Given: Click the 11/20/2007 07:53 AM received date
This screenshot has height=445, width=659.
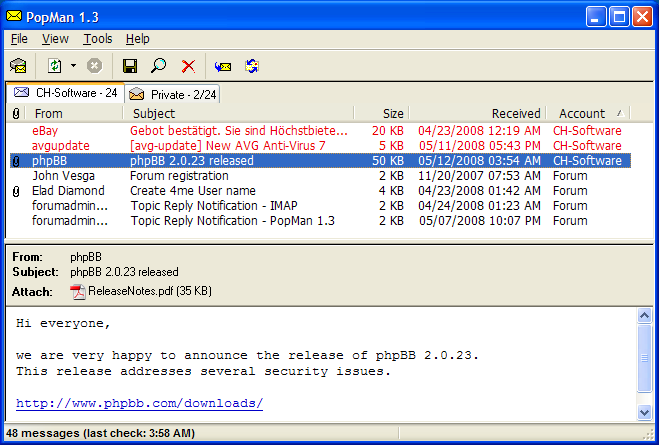Looking at the screenshot, I should point(480,176).
